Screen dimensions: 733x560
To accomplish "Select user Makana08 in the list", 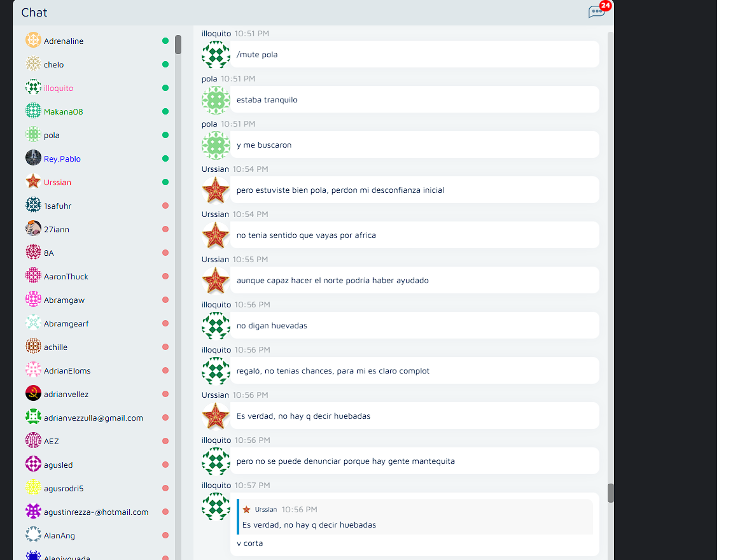I will [x=63, y=112].
